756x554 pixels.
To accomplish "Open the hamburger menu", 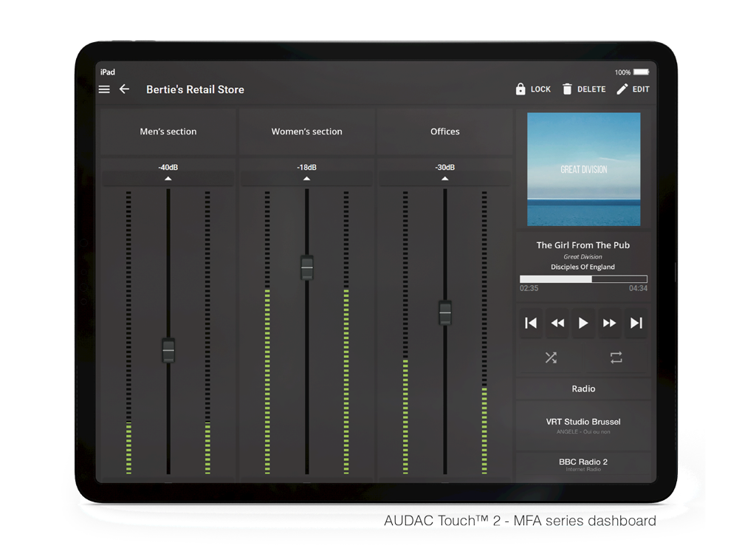I will 104,89.
